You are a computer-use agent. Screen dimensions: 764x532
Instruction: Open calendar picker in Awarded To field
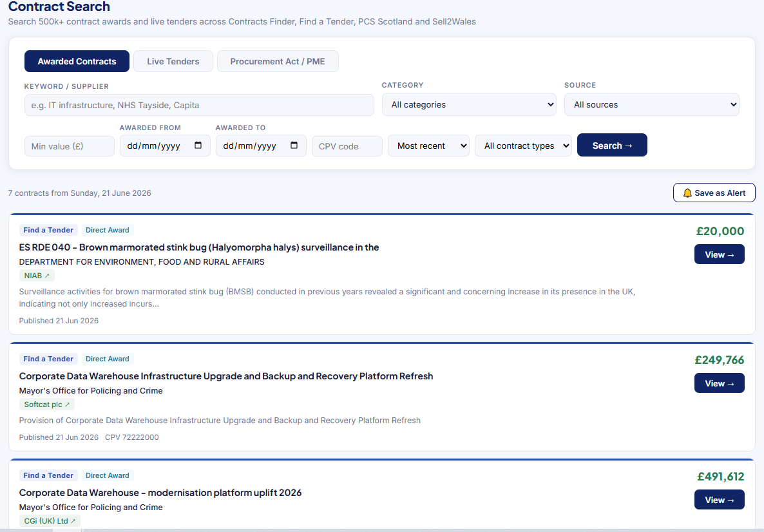294,145
